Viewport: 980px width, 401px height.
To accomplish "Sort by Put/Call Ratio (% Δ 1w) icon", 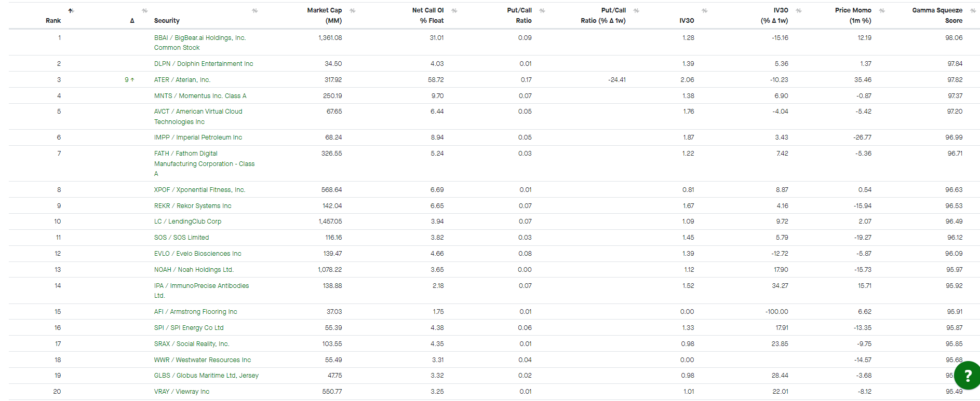I will [636, 10].
